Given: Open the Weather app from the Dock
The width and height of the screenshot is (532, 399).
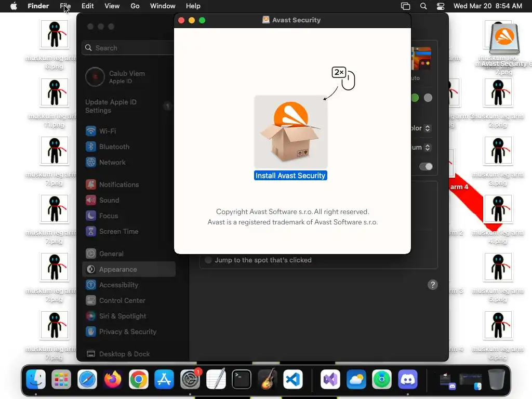Looking at the screenshot, I should [356, 379].
